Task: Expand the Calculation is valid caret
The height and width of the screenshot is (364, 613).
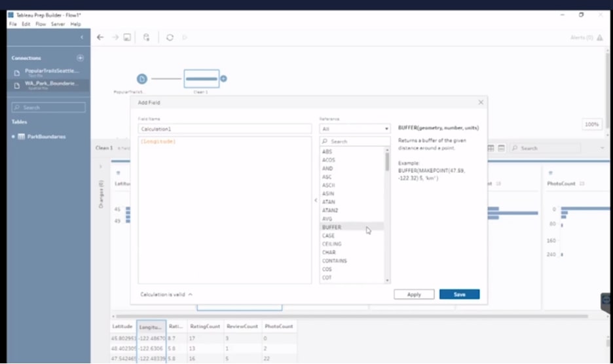Action: pos(191,295)
